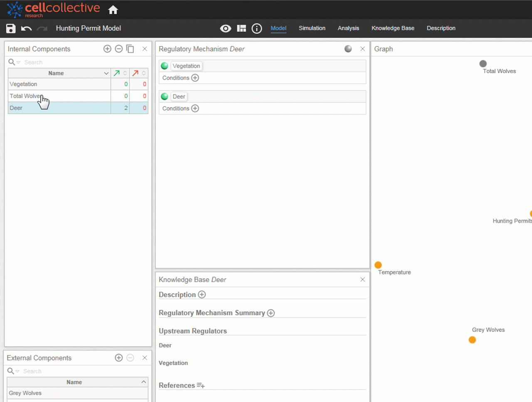Close the Knowledge Base Deer panel
The width and height of the screenshot is (532, 402).
[x=362, y=279]
